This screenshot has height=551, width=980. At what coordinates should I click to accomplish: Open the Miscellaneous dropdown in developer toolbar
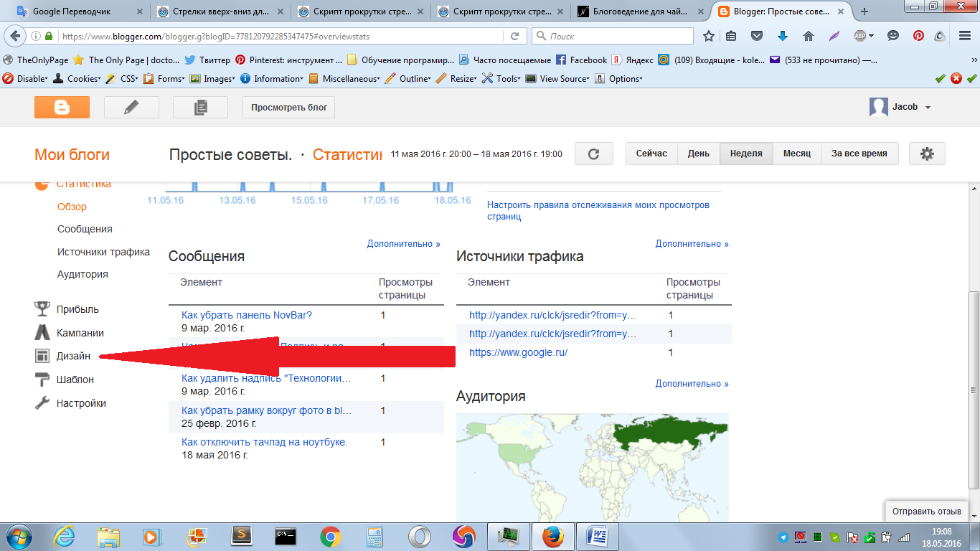tap(344, 79)
